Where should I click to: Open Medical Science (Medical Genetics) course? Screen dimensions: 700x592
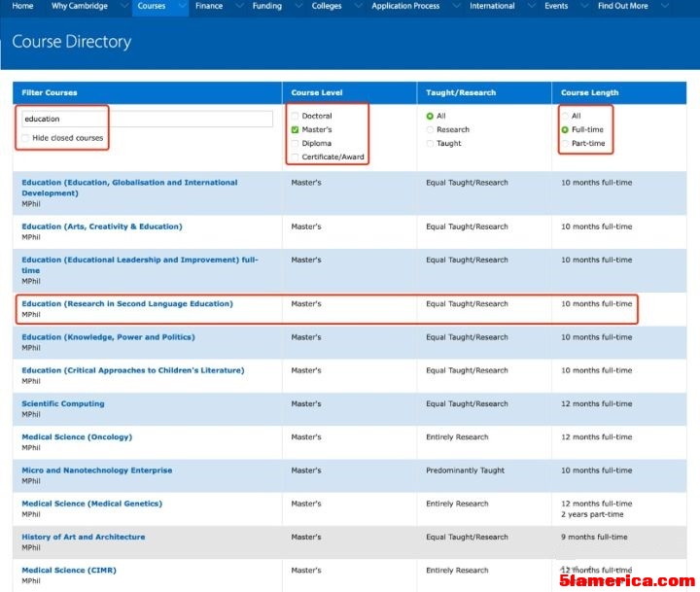(92, 504)
